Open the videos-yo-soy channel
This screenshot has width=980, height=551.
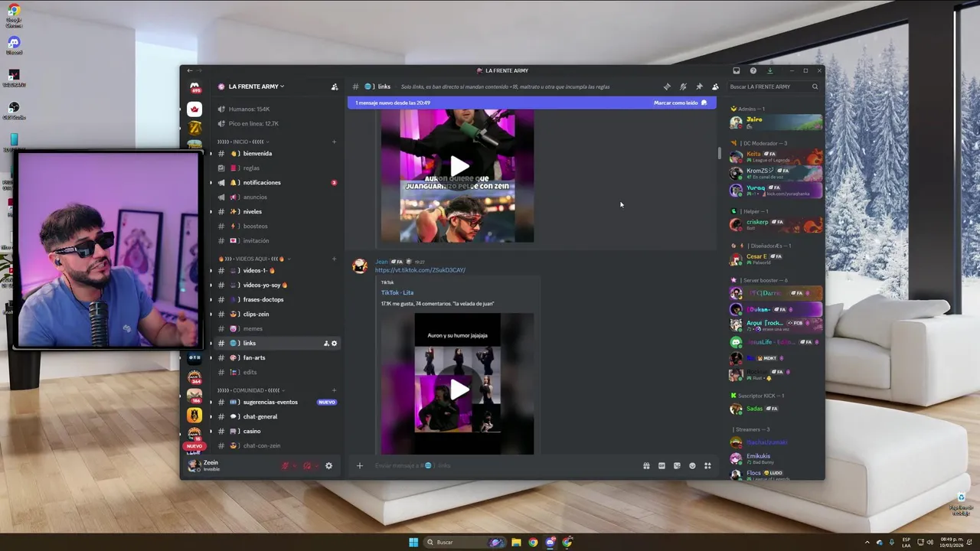[277, 285]
